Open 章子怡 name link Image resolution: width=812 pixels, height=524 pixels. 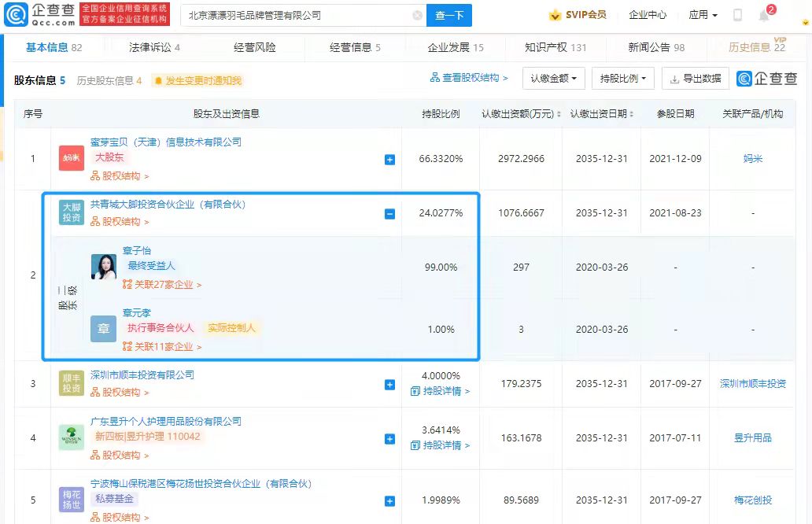(137, 251)
